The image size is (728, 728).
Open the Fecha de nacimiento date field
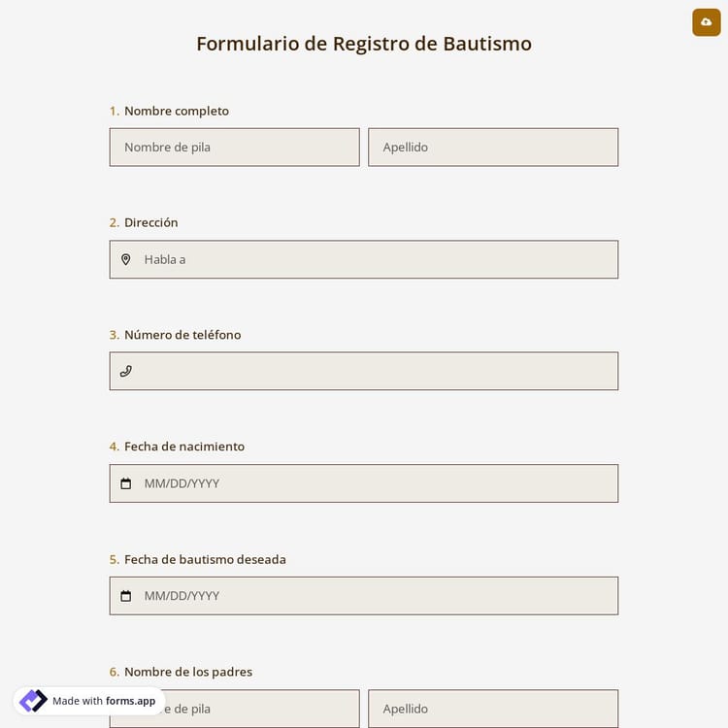click(x=379, y=483)
